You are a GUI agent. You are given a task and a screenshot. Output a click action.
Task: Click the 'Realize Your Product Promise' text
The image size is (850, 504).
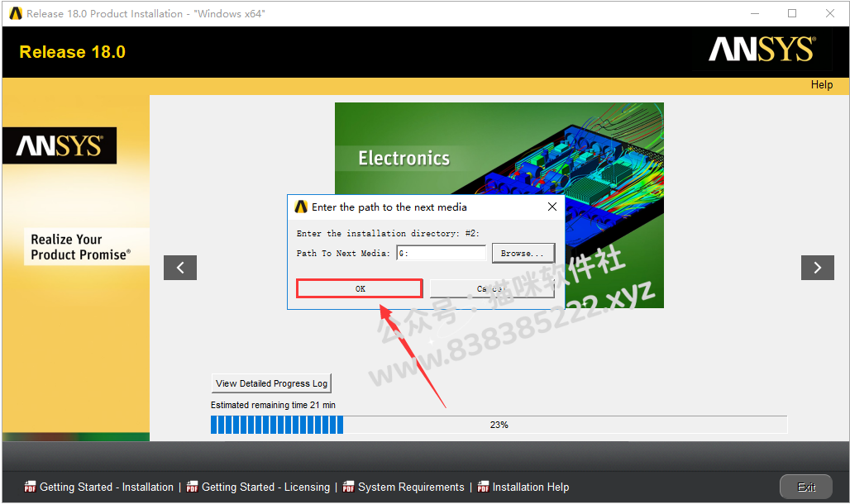pyautogui.click(x=81, y=247)
